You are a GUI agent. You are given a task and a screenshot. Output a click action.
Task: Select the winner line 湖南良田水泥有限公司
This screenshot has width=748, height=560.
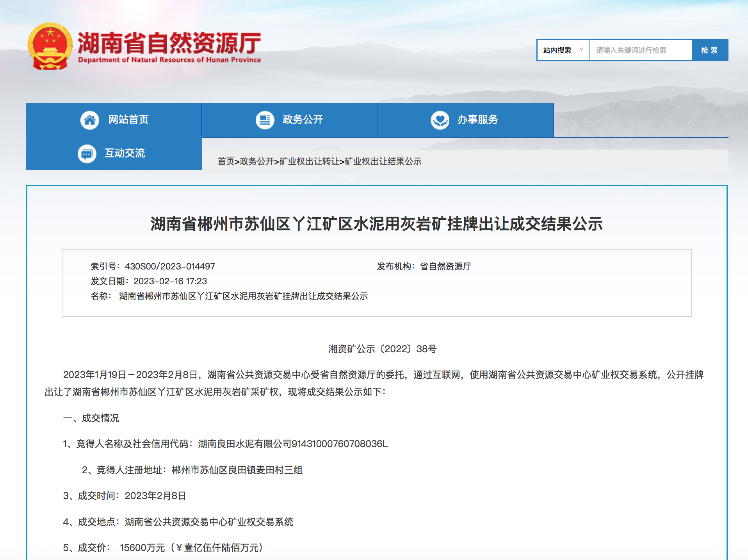tap(245, 444)
